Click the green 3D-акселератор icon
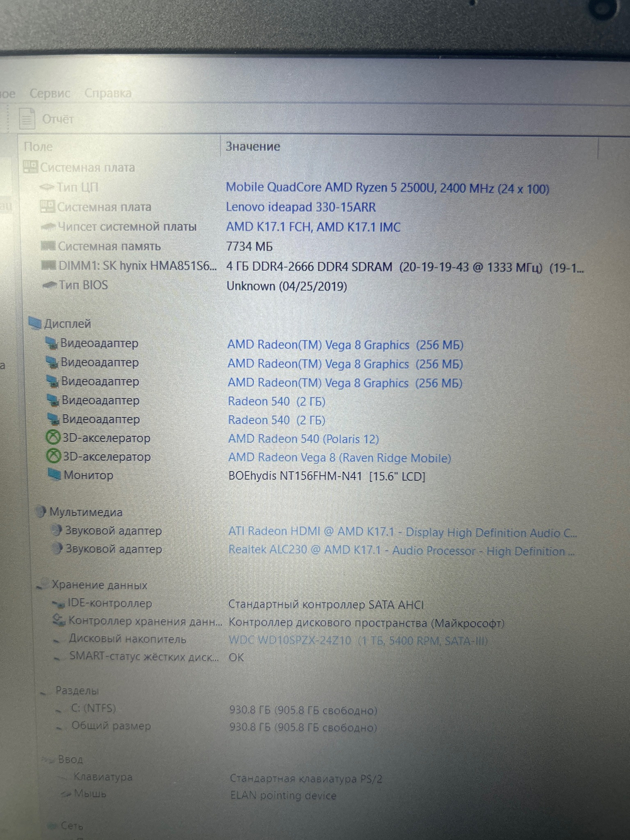 click(x=52, y=437)
